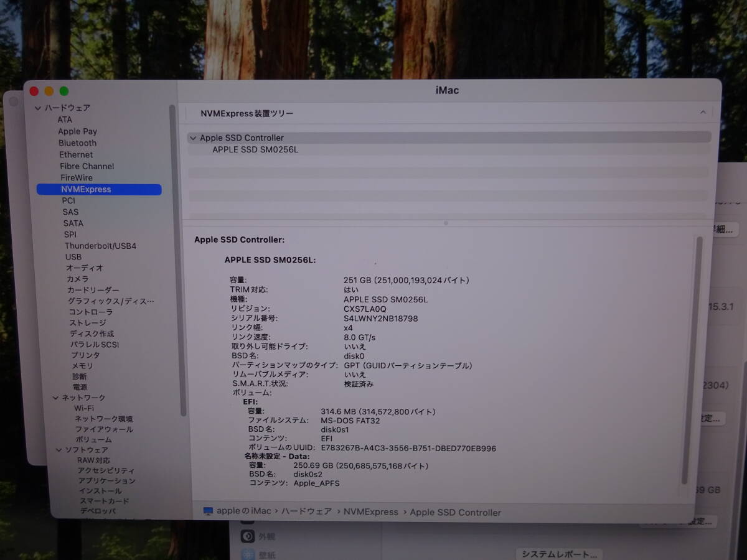Screen dimensions: 747x560
Task: Click the 容量 value 251 GB
Action: point(406,281)
